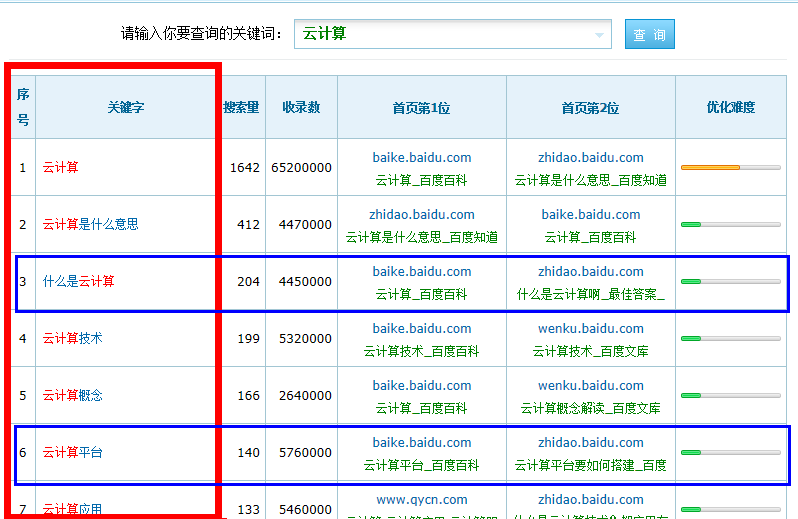Screen dimensions: 798x519
Task: Click the 关键字 column header
Action: click(x=126, y=107)
